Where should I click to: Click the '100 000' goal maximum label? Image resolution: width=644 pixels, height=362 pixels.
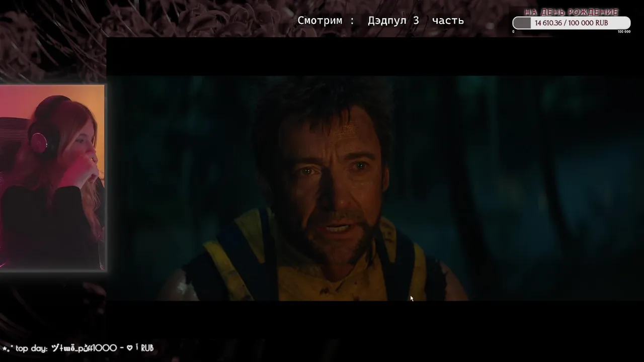coord(624,32)
